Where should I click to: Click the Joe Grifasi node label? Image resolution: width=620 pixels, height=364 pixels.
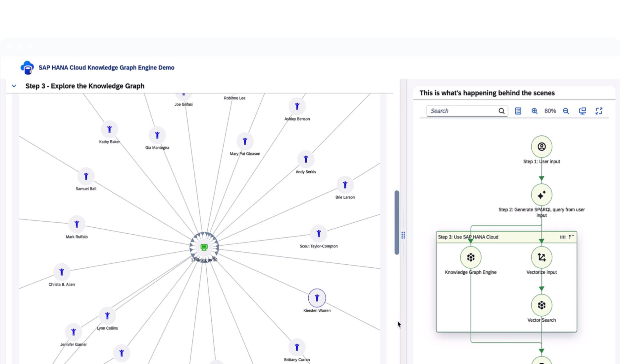click(183, 104)
